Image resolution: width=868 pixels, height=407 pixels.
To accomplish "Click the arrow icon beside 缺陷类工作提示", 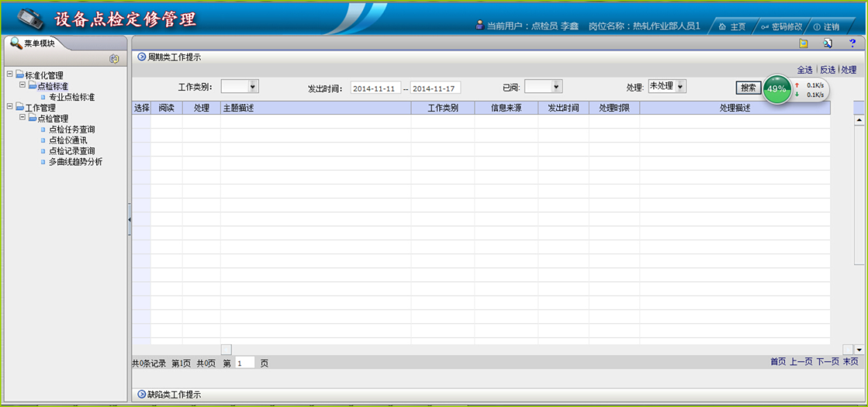I will click(142, 395).
